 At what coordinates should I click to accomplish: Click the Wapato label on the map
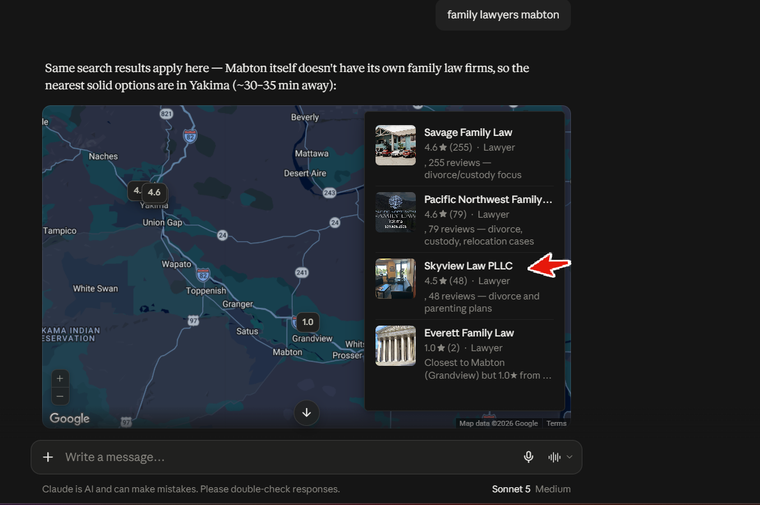click(x=176, y=264)
